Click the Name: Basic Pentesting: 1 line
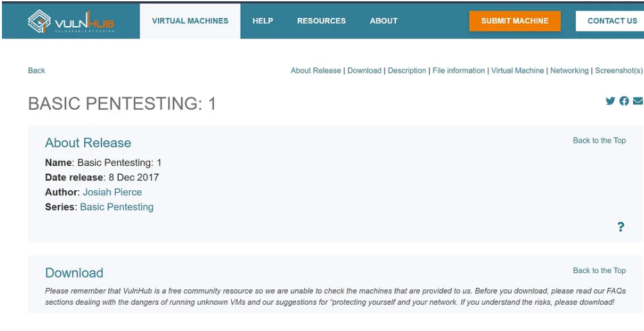Screen dimensions: 644x331 (103, 163)
